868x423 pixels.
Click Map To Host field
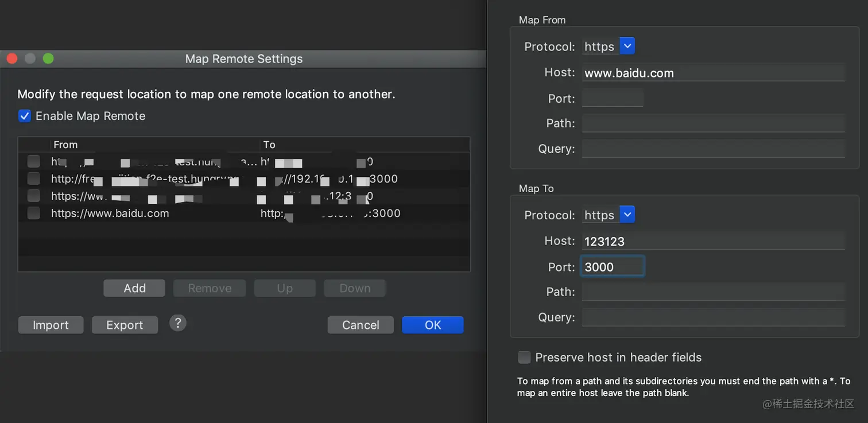(x=713, y=241)
